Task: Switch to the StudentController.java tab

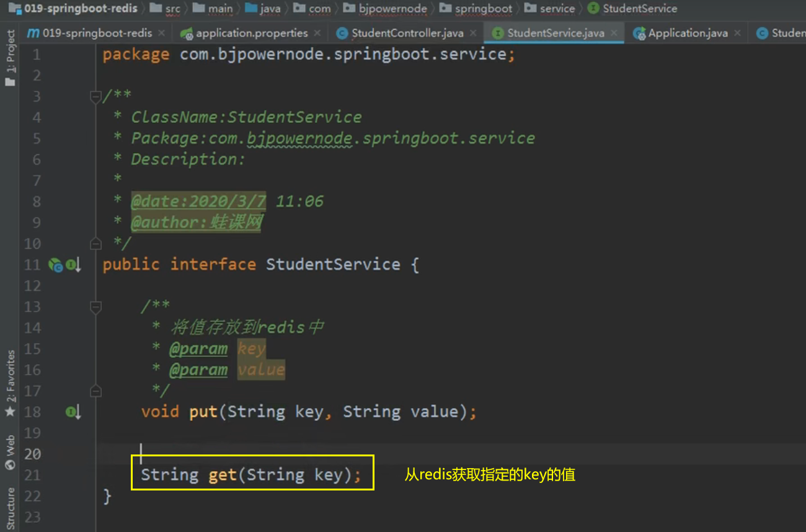Action: [407, 33]
